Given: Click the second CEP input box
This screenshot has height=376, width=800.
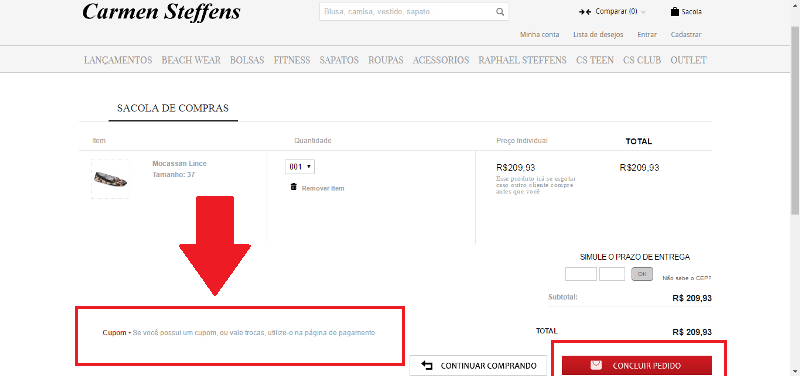Looking at the screenshot, I should 612,274.
